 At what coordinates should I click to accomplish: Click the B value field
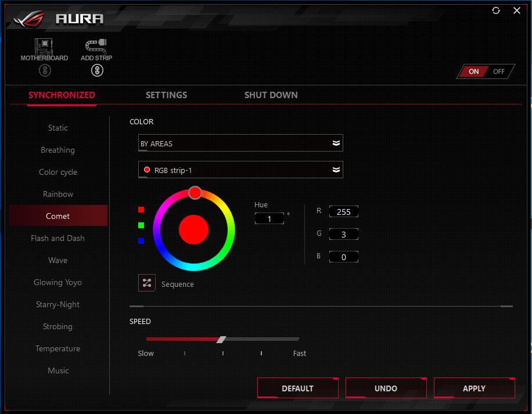click(x=344, y=257)
